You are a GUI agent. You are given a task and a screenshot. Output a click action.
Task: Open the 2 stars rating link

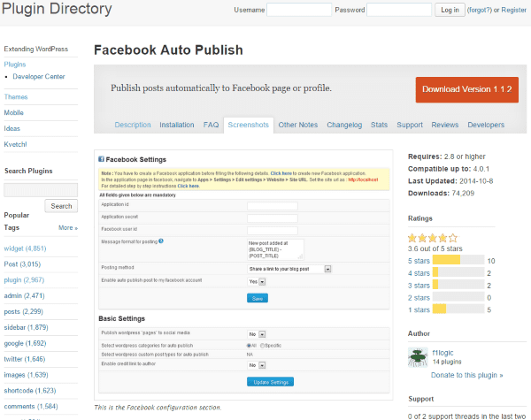tap(419, 298)
